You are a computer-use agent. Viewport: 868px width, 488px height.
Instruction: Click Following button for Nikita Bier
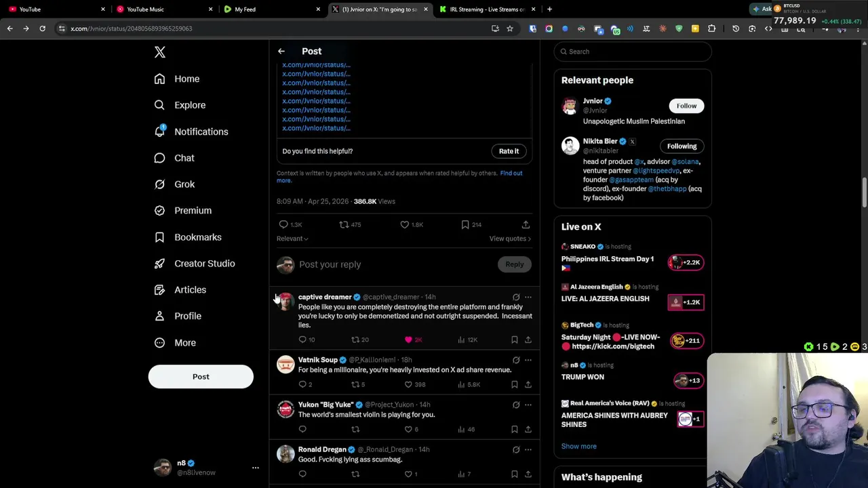[x=682, y=146]
